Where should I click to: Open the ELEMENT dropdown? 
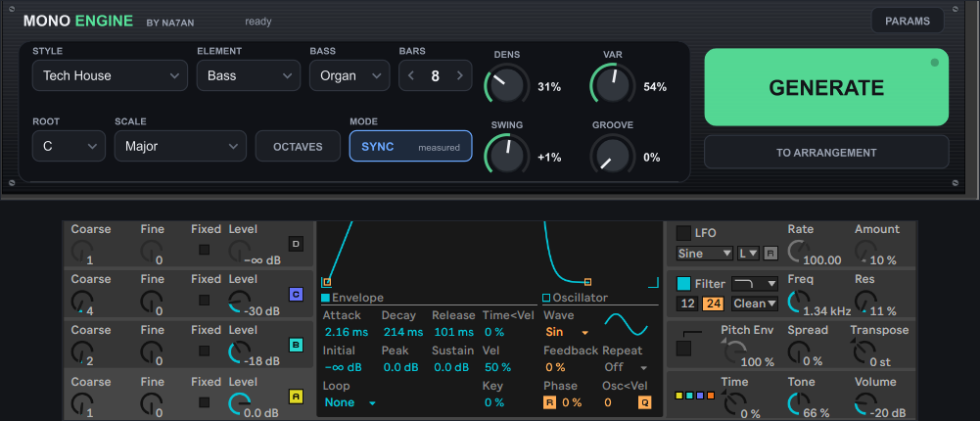[x=249, y=75]
